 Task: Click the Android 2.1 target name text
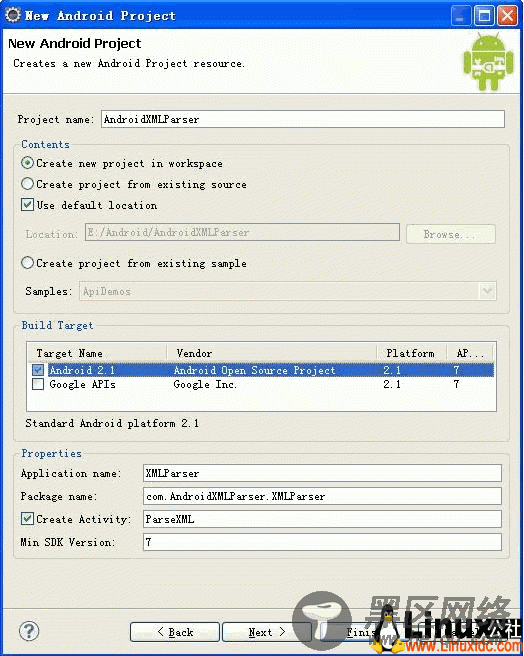pos(82,370)
